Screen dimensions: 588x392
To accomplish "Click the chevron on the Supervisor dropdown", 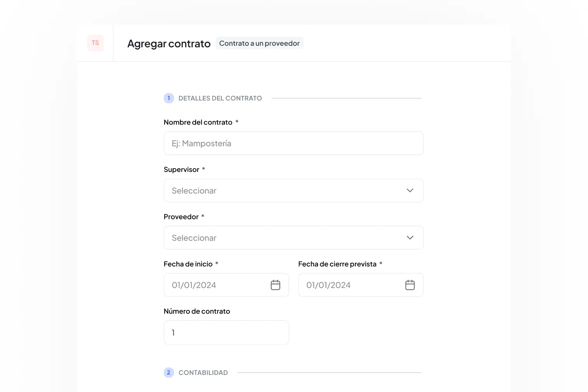I will pos(410,190).
